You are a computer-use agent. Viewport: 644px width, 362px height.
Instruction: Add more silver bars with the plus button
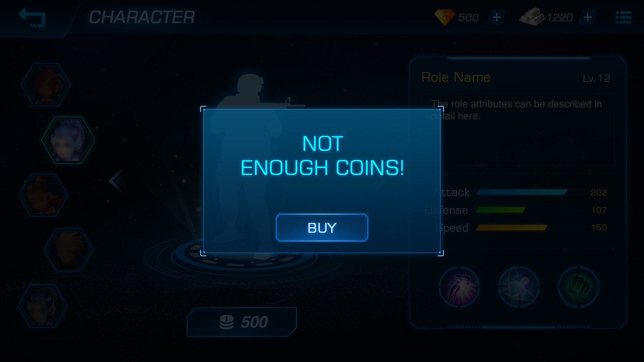point(587,17)
